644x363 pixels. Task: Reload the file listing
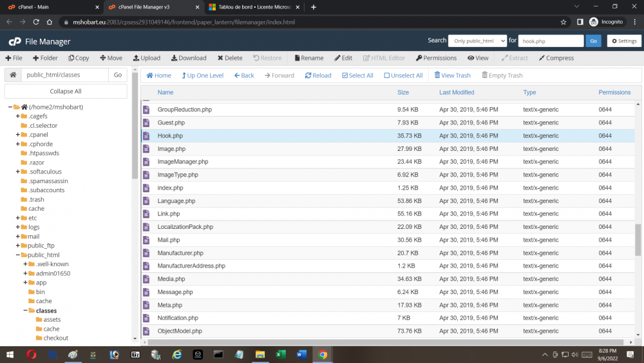coord(318,75)
